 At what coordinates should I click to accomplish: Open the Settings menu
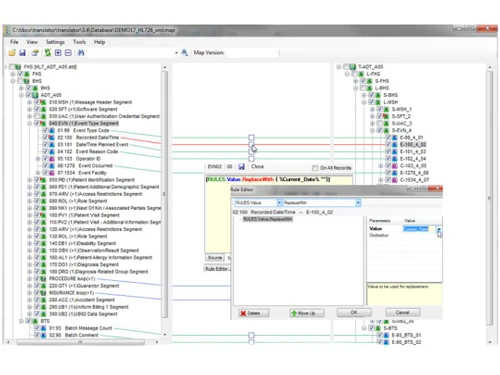[55, 42]
